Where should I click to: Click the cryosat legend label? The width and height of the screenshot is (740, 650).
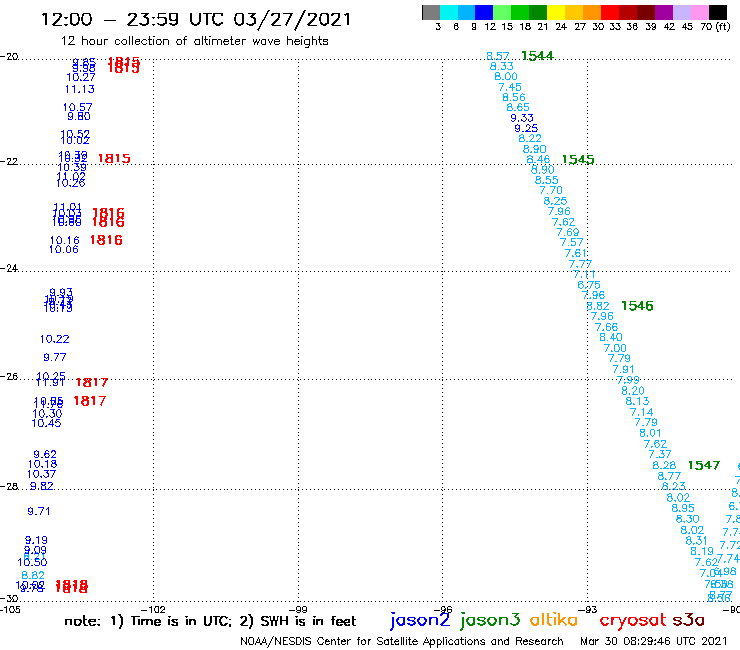pyautogui.click(x=633, y=620)
